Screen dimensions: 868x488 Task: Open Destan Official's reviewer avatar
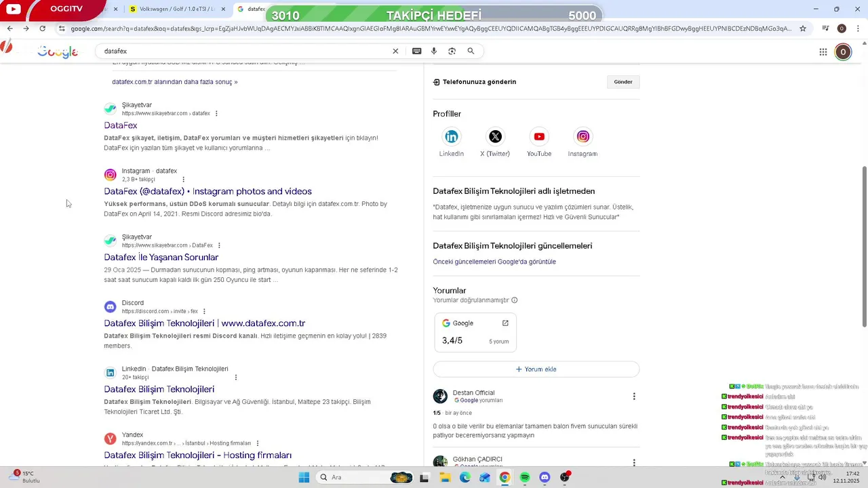(x=440, y=396)
